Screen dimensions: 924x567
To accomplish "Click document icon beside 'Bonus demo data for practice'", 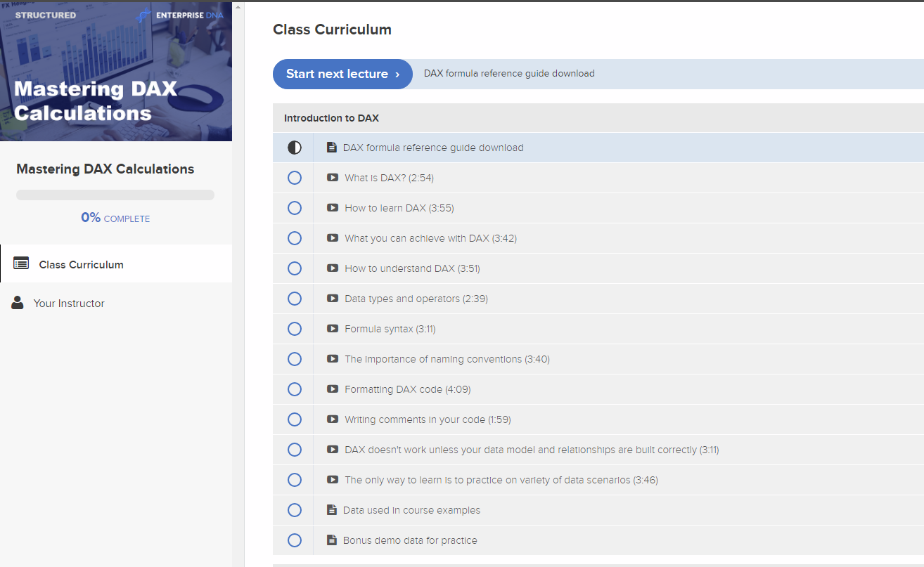I will [x=332, y=540].
